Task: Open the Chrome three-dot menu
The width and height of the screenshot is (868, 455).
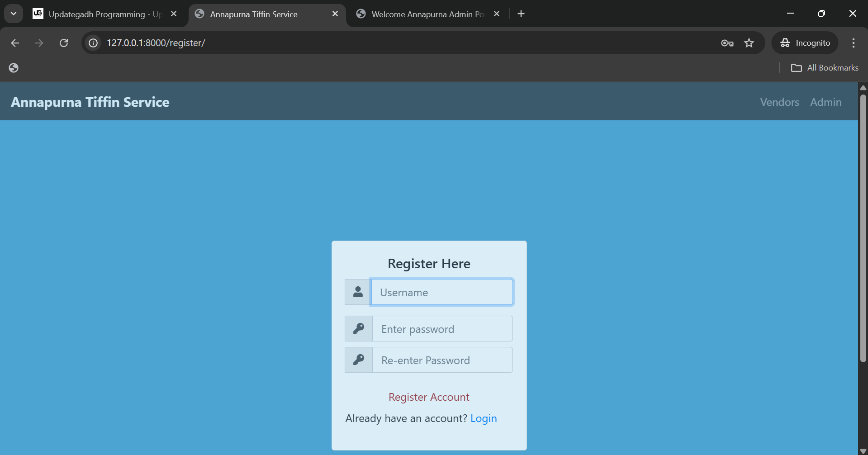Action: pyautogui.click(x=853, y=43)
